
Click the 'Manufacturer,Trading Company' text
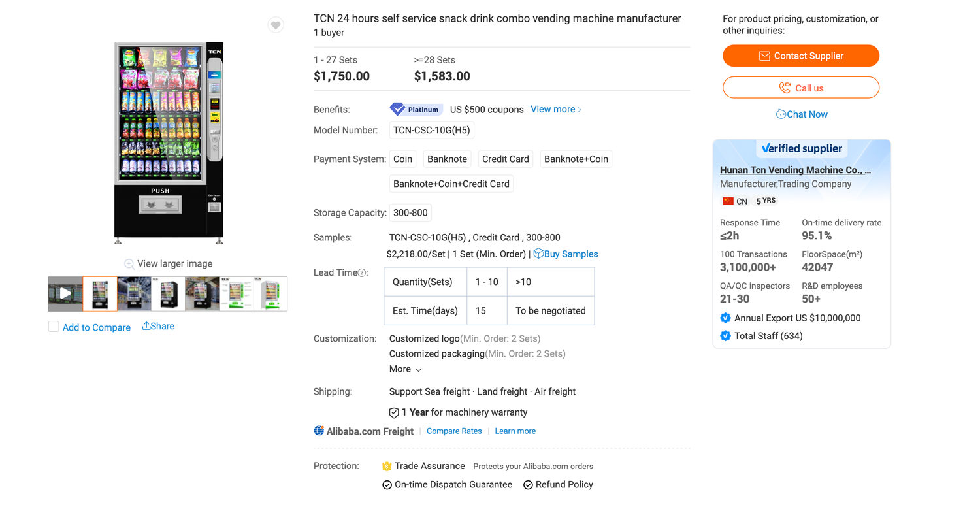[x=786, y=184]
